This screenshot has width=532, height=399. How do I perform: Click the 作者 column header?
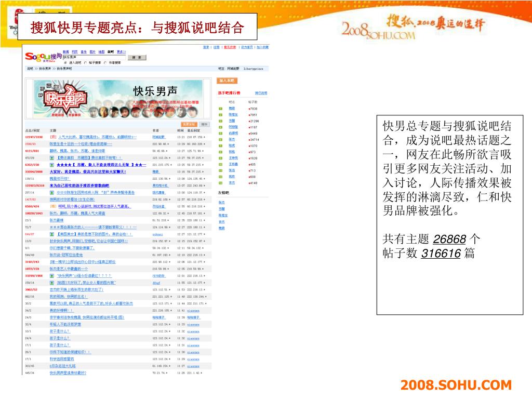[155, 130]
